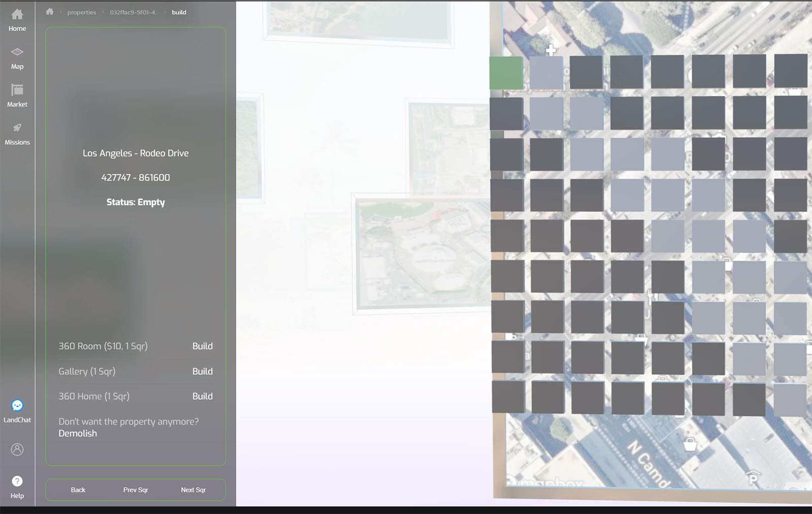This screenshot has height=514, width=812.
Task: Select the green highlighted land square
Action: tap(506, 73)
